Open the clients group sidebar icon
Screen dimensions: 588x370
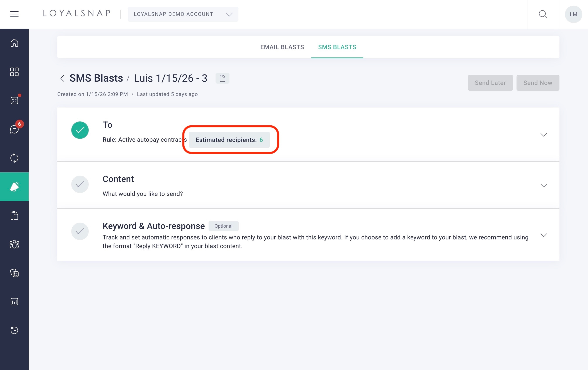pyautogui.click(x=14, y=244)
